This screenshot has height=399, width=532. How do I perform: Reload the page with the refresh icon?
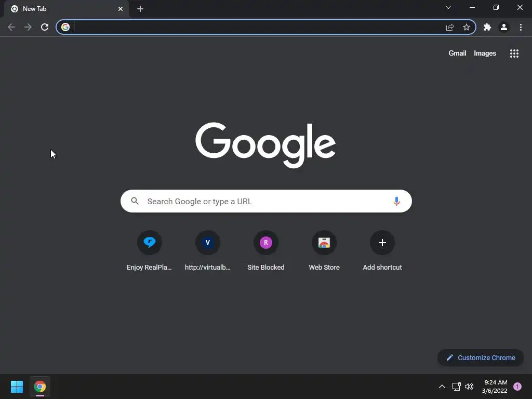tap(45, 27)
